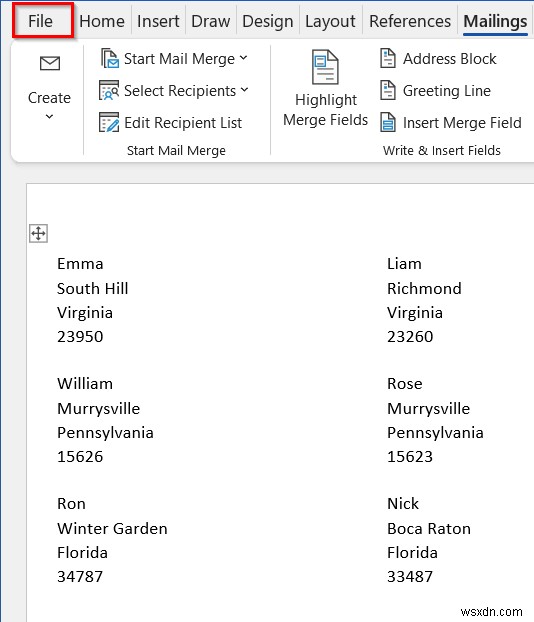The width and height of the screenshot is (534, 622).
Task: Click the Highlight Merge Fields icon
Action: click(x=325, y=67)
